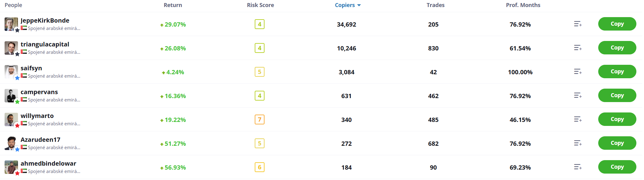Click risk score 7 badge for willymarto

(259, 119)
